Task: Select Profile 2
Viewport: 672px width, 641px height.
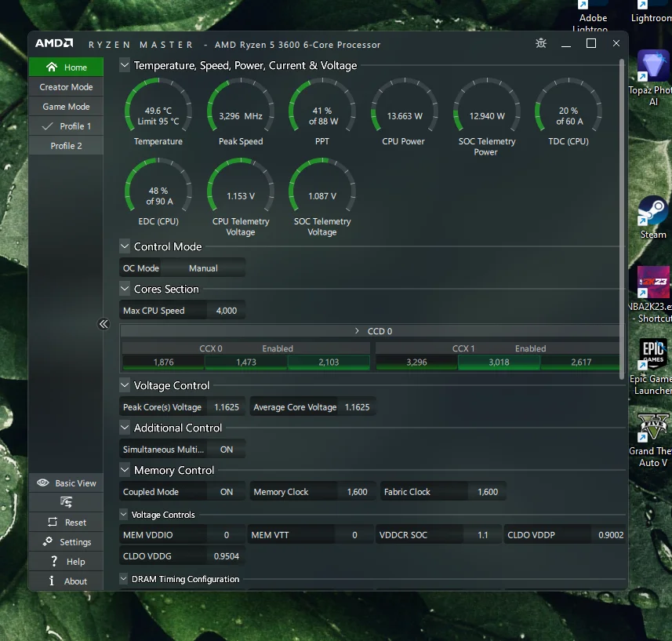Action: pyautogui.click(x=66, y=146)
